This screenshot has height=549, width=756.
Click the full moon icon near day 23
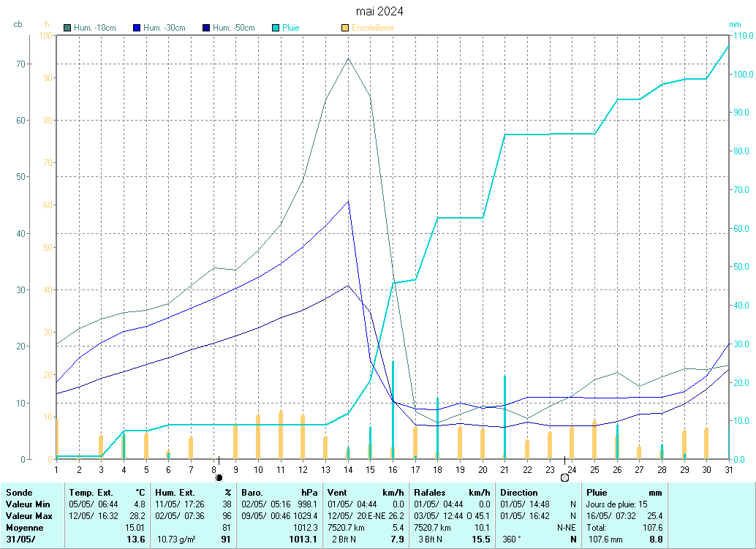(564, 477)
